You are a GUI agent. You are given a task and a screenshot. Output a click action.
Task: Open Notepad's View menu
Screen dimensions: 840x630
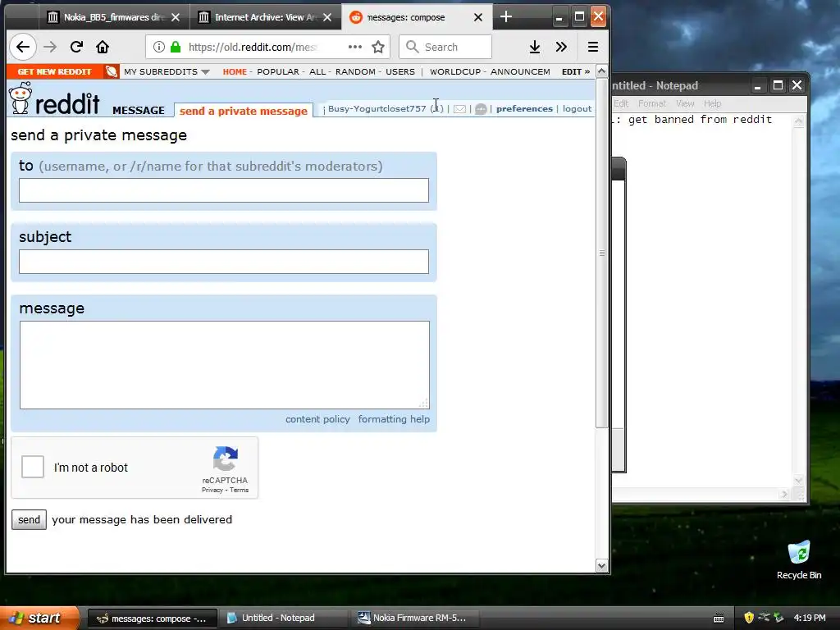click(685, 103)
